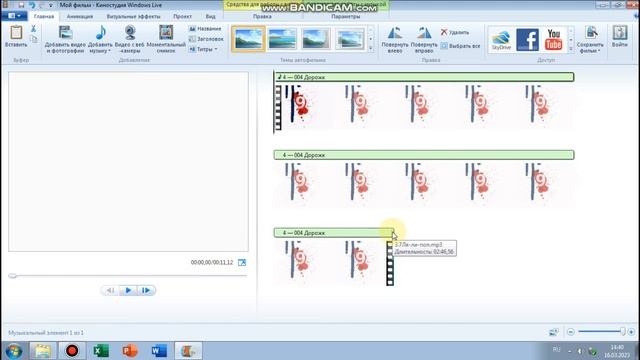640x360 pixels.
Task: Rotate left (Повернуть влево)
Action: coord(395,39)
